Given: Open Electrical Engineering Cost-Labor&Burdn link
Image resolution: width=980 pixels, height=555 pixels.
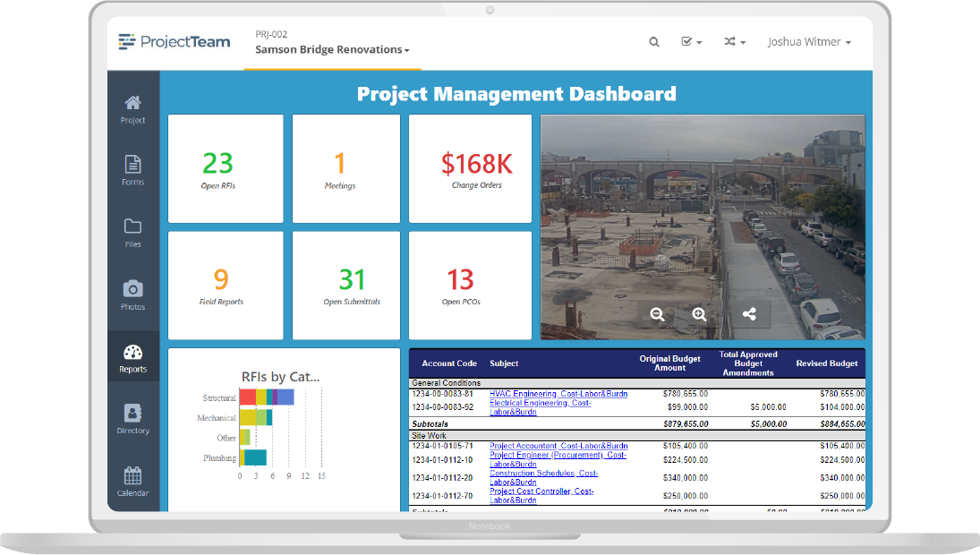Looking at the screenshot, I should [540, 407].
